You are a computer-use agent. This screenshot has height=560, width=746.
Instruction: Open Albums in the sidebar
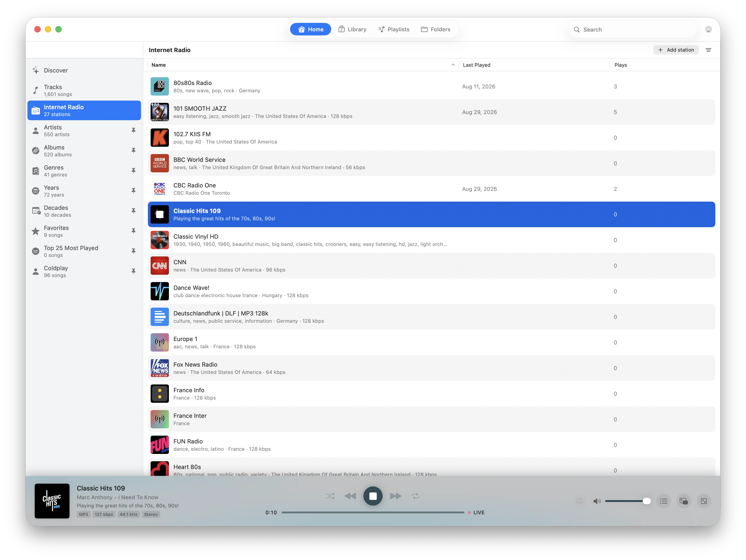click(x=84, y=151)
